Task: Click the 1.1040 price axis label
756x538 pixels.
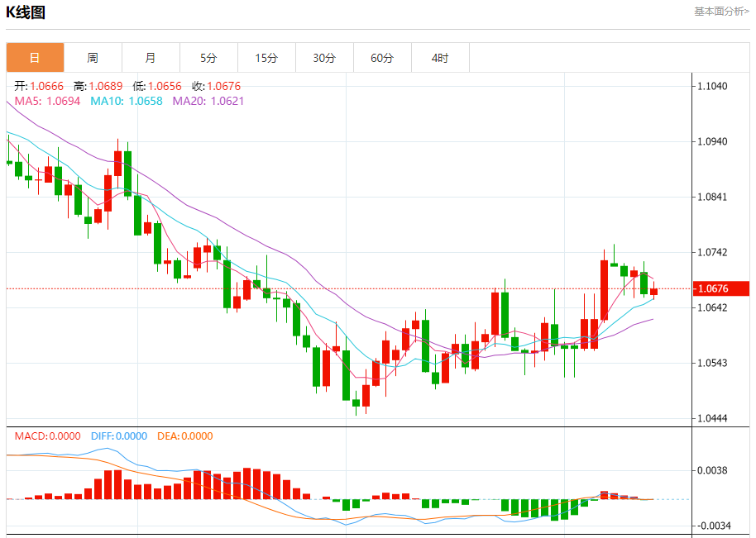Action: tap(713, 86)
